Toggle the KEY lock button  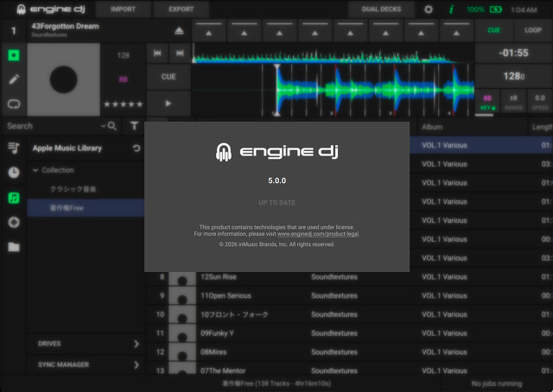pyautogui.click(x=487, y=102)
